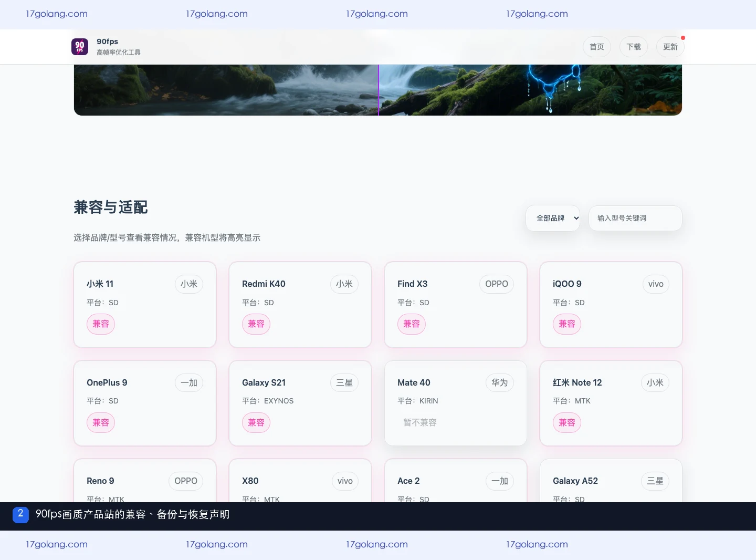Click 三星 brand tag on Galaxy A52 card
756x560 pixels.
(x=655, y=481)
